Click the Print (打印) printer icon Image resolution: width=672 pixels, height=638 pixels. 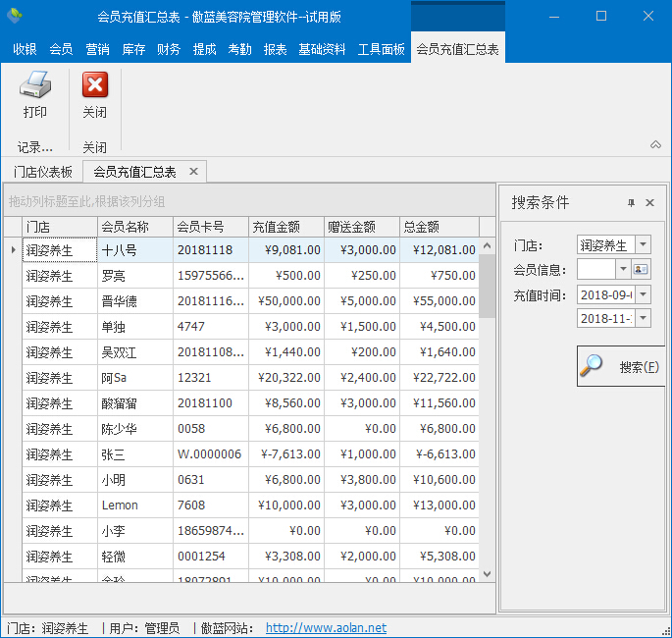coord(35,86)
